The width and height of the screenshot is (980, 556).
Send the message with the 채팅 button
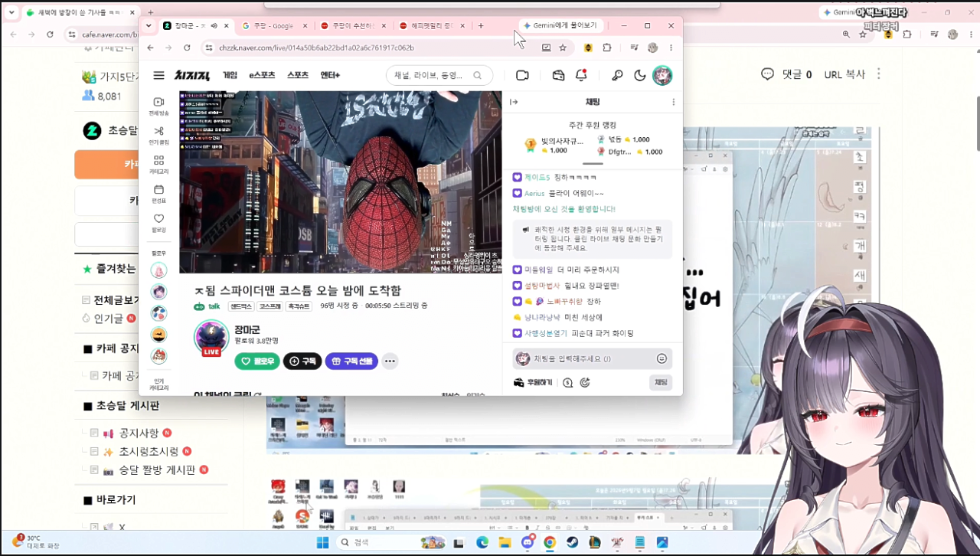pos(661,382)
